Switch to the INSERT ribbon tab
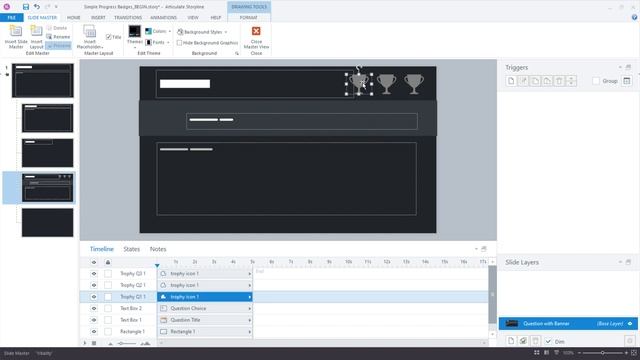The image size is (640, 360). pyautogui.click(x=98, y=18)
